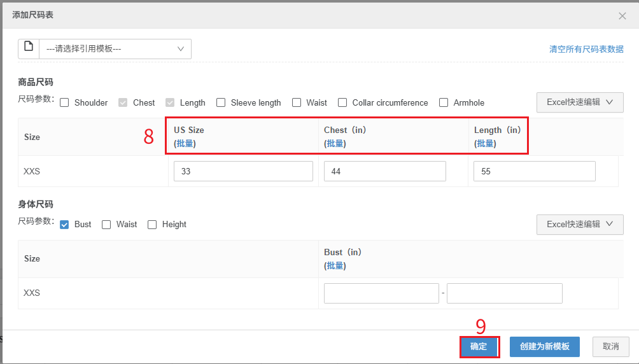Expand body size Excel quick edit dropdown
The height and width of the screenshot is (364, 639).
[579, 224]
